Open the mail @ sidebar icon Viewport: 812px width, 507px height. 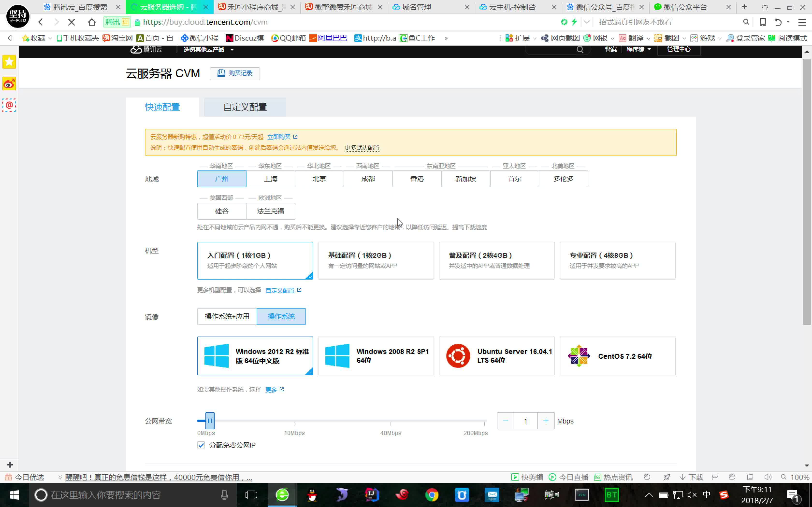click(x=9, y=105)
